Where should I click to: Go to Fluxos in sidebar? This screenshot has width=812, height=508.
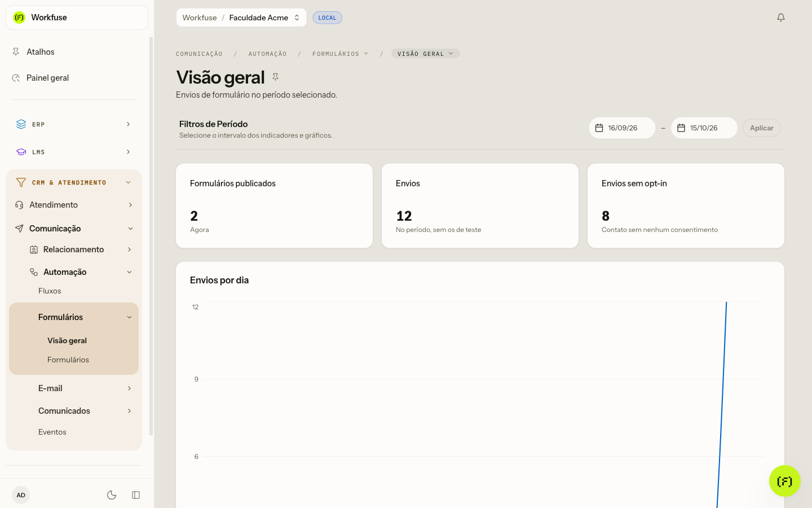pos(50,291)
